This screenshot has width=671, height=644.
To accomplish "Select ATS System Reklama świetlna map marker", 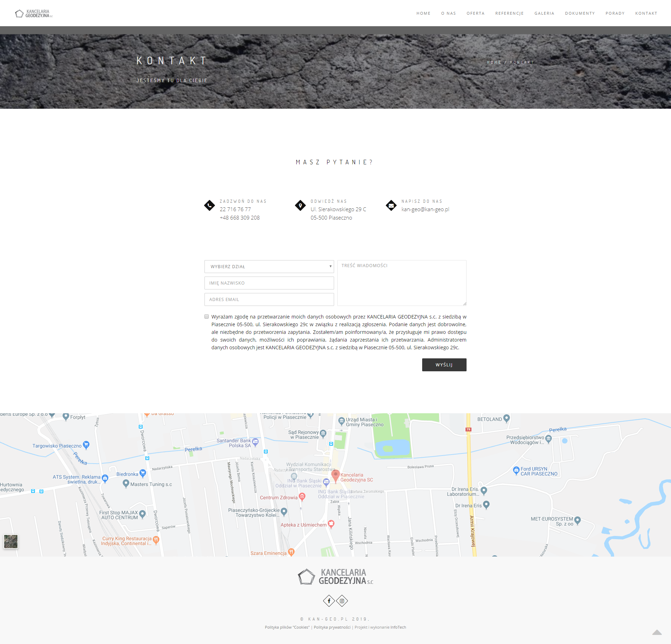I will point(105,479).
